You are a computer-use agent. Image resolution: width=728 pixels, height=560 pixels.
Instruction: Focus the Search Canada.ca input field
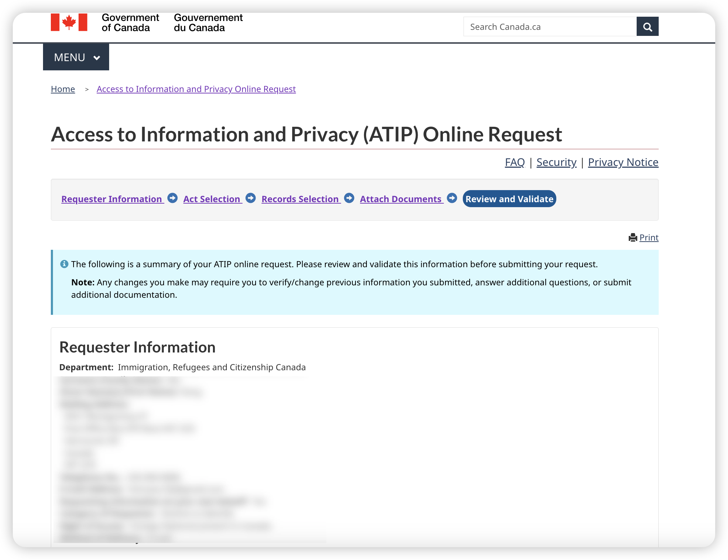550,27
